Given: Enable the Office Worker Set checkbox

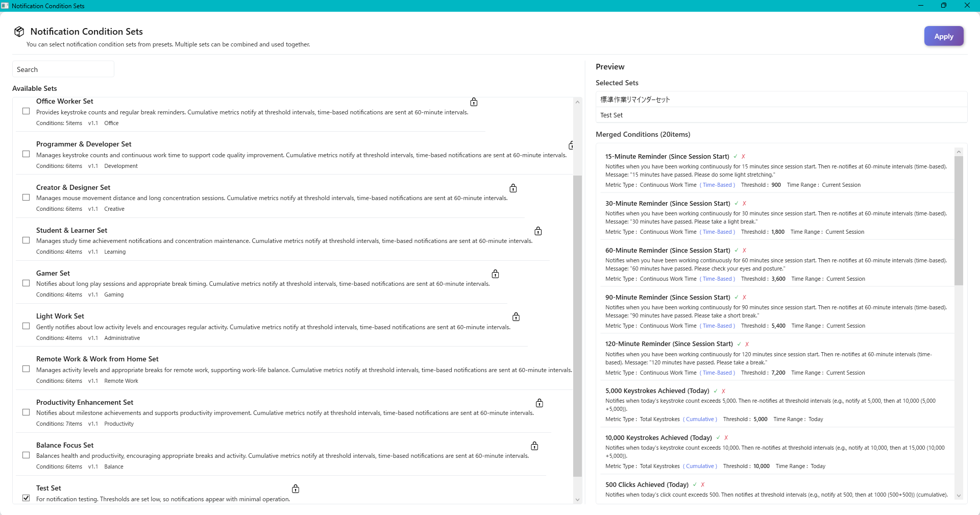Looking at the screenshot, I should [26, 111].
